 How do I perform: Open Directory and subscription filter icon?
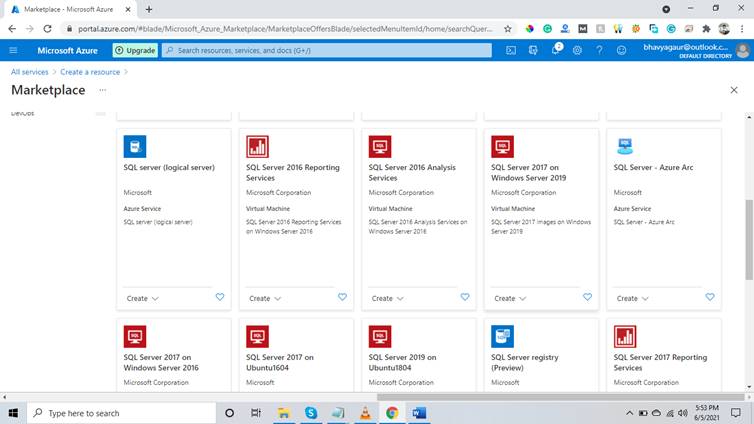(x=533, y=50)
